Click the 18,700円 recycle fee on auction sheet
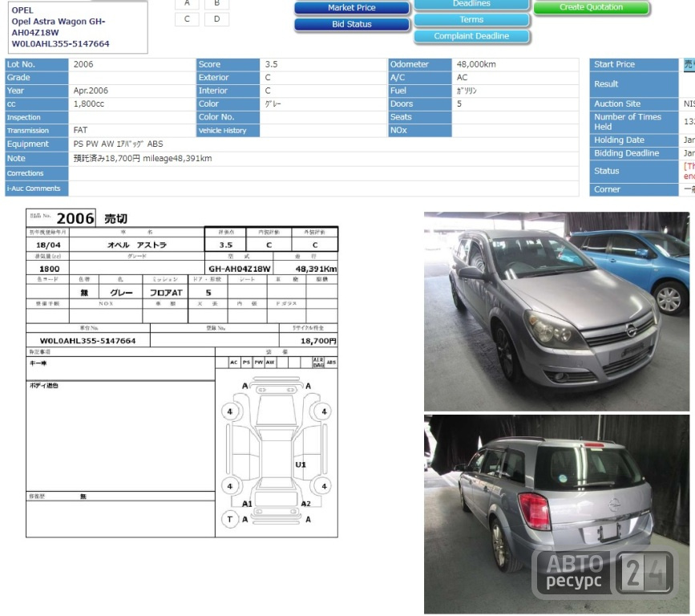The width and height of the screenshot is (695, 616). click(318, 341)
